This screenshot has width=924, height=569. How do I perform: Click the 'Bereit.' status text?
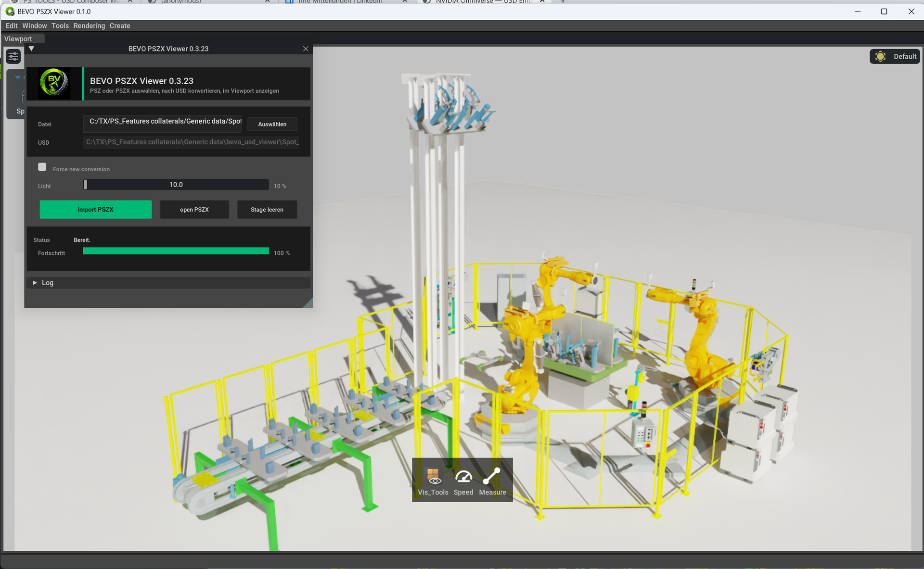pos(82,240)
